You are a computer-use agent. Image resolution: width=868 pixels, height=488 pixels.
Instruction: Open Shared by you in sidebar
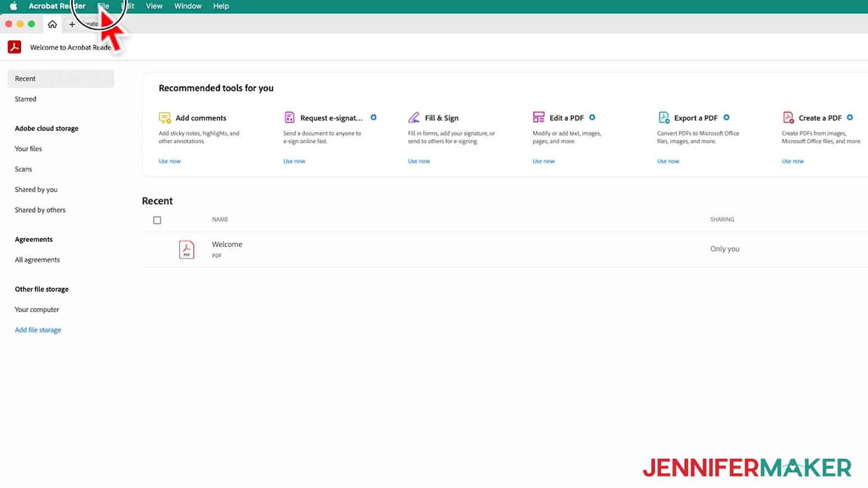click(x=36, y=190)
